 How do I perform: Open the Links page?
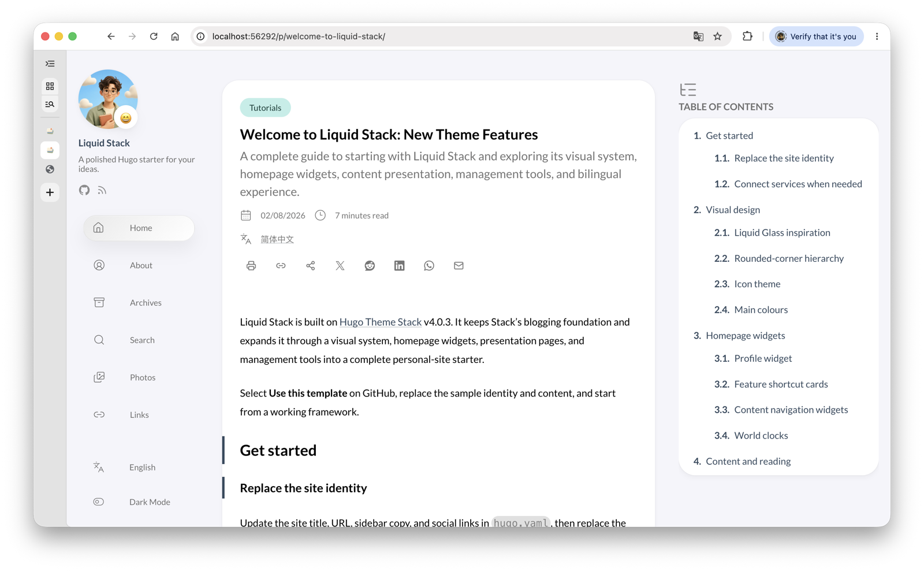coord(139,414)
